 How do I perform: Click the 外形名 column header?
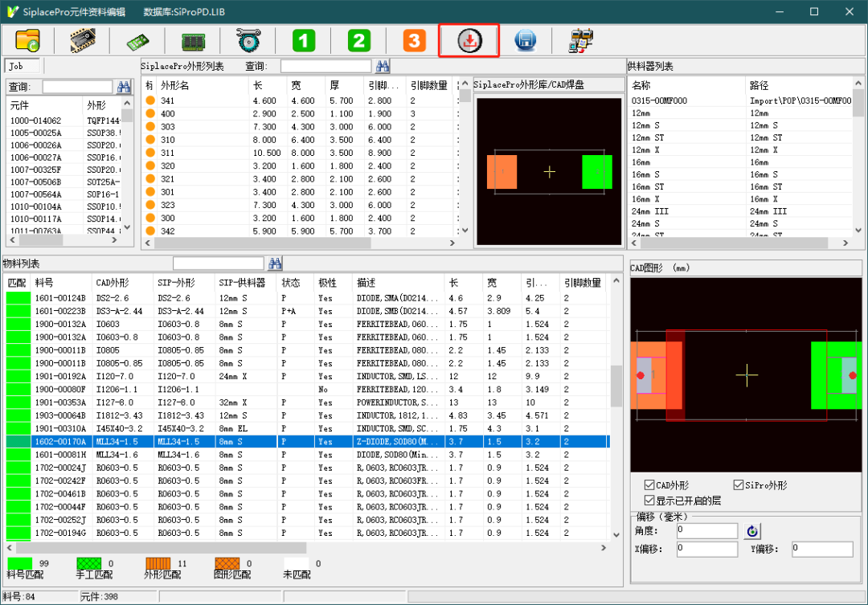coord(175,85)
